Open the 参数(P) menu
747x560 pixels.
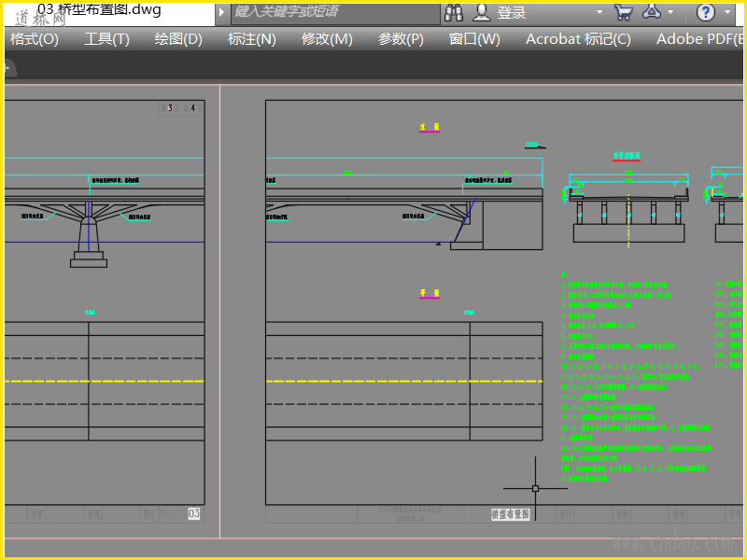(x=401, y=39)
